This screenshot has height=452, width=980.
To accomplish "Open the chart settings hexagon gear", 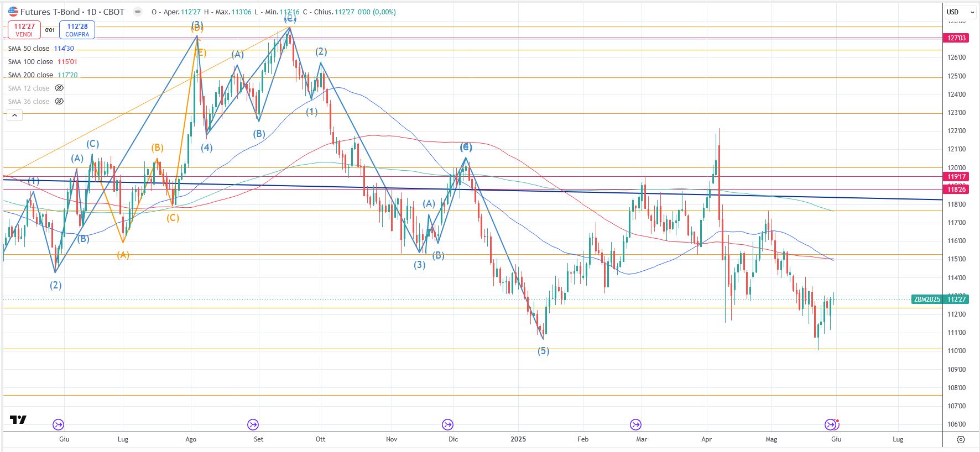I will tap(961, 439).
